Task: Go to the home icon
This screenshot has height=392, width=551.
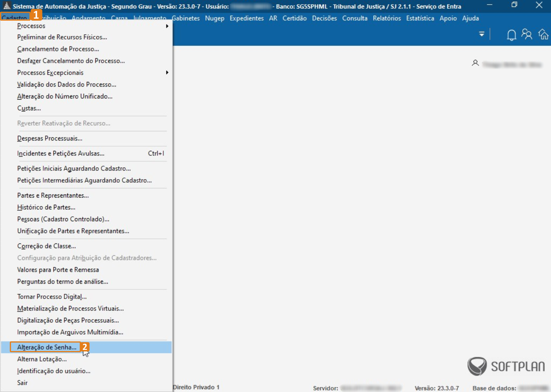Action: click(543, 34)
